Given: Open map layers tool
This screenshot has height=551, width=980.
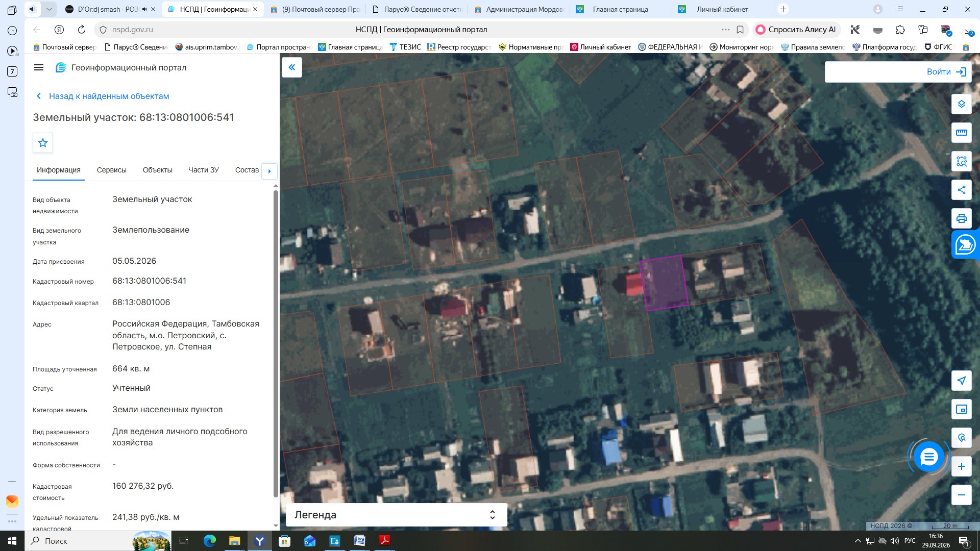Looking at the screenshot, I should pyautogui.click(x=962, y=104).
